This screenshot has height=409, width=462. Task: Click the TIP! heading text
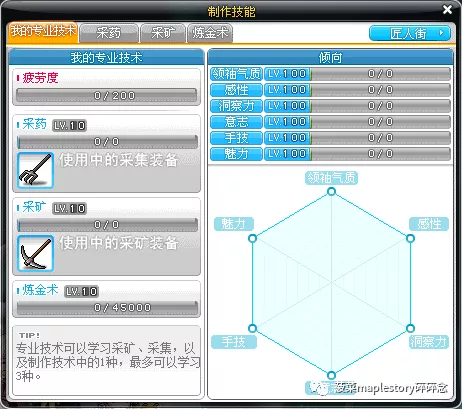pos(29,335)
